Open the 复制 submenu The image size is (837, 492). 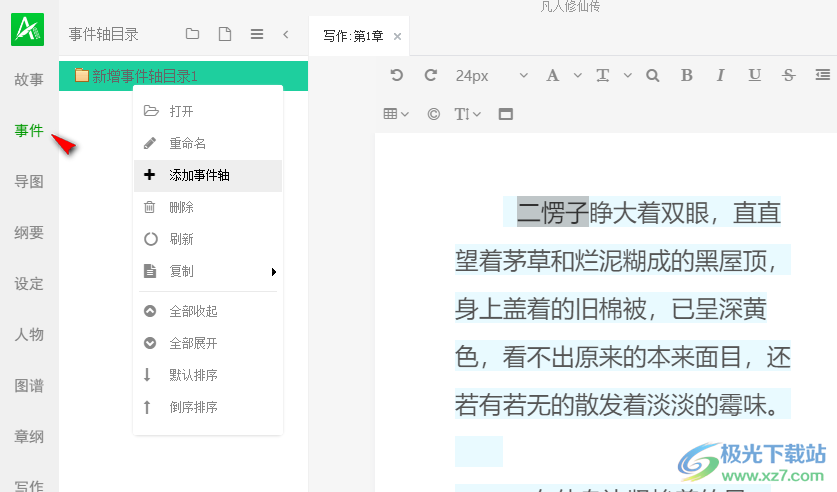click(208, 271)
